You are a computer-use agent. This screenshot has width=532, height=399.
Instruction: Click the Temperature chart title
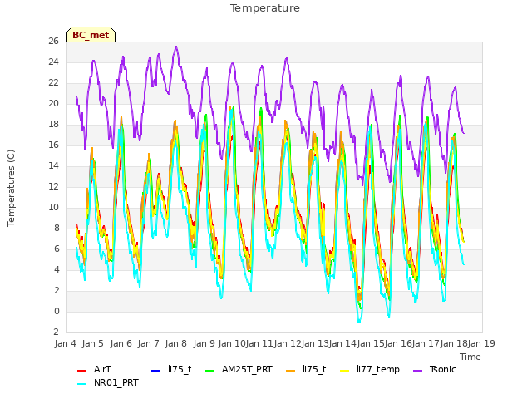265,8
